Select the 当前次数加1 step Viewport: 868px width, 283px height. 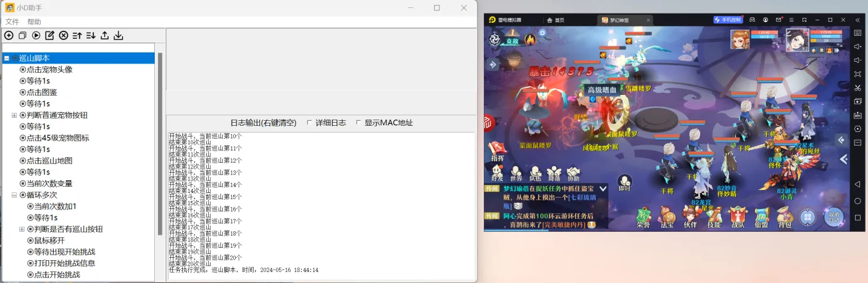52,207
